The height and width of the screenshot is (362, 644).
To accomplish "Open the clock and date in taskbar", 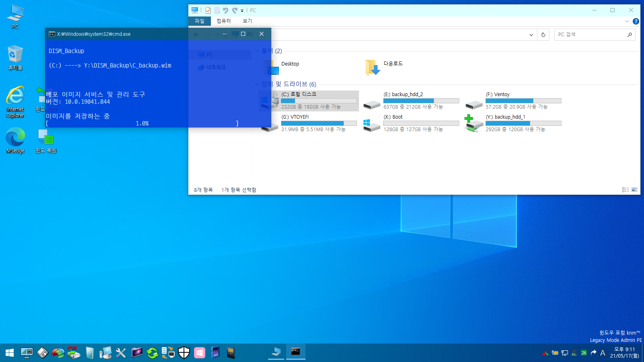I will tap(624, 353).
